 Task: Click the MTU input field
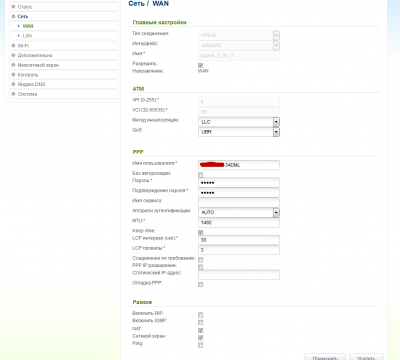pyautogui.click(x=239, y=222)
